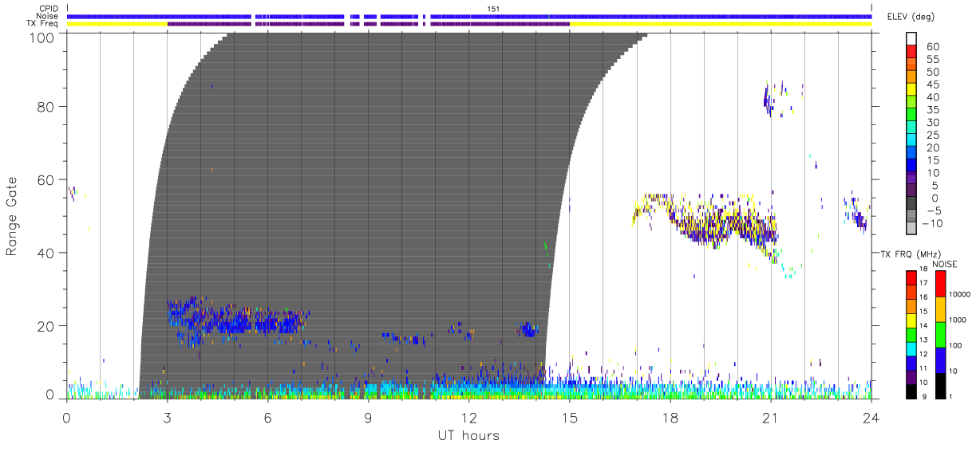Click the '20' tick label on the Range Gate axis
This screenshot has width=980, height=452.
pos(46,326)
